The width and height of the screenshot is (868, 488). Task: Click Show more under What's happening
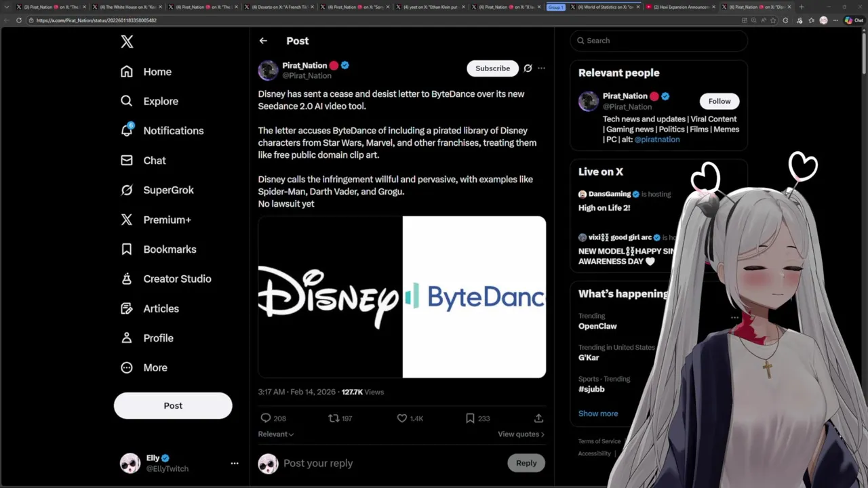(598, 413)
